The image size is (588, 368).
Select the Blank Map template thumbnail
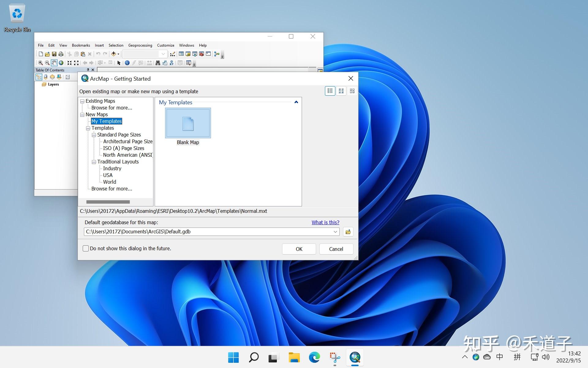pyautogui.click(x=188, y=123)
